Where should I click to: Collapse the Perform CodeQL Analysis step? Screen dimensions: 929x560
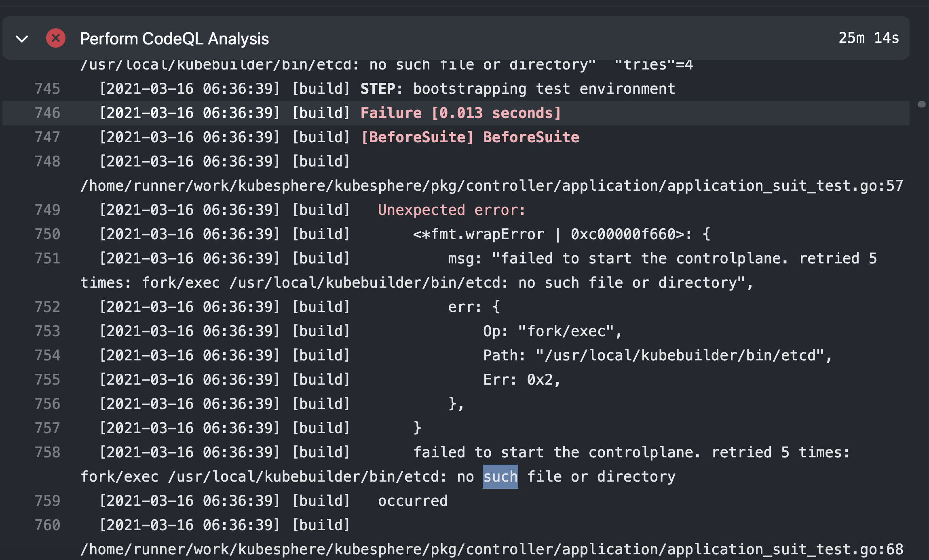pos(23,38)
